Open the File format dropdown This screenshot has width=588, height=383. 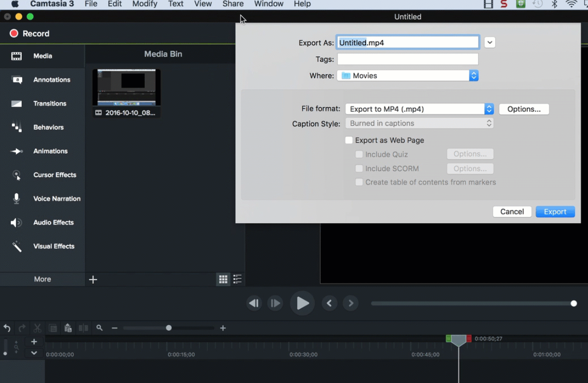tap(419, 109)
